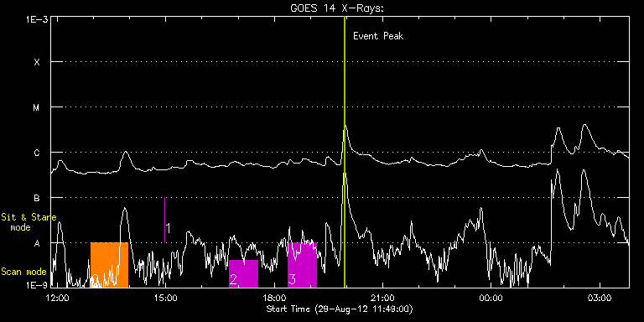Click the green Event Peak vertical line
The width and height of the screenshot is (644, 322).
(x=345, y=152)
